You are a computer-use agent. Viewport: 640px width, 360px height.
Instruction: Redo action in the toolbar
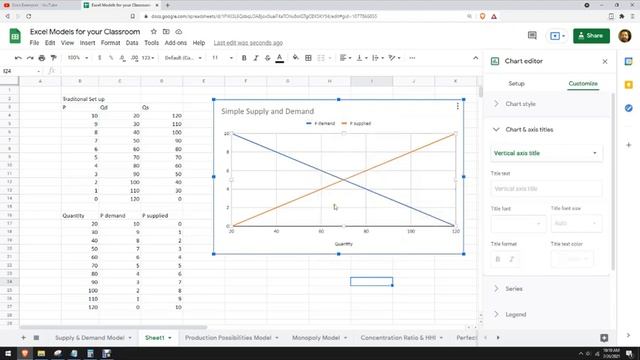(x=30, y=58)
